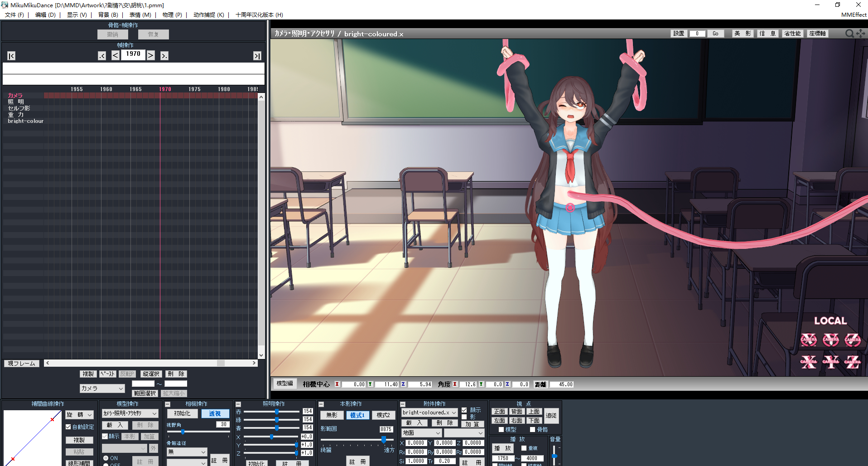Go to previous keyframe (.<)
Image resolution: width=868 pixels, height=466 pixels.
tap(102, 56)
